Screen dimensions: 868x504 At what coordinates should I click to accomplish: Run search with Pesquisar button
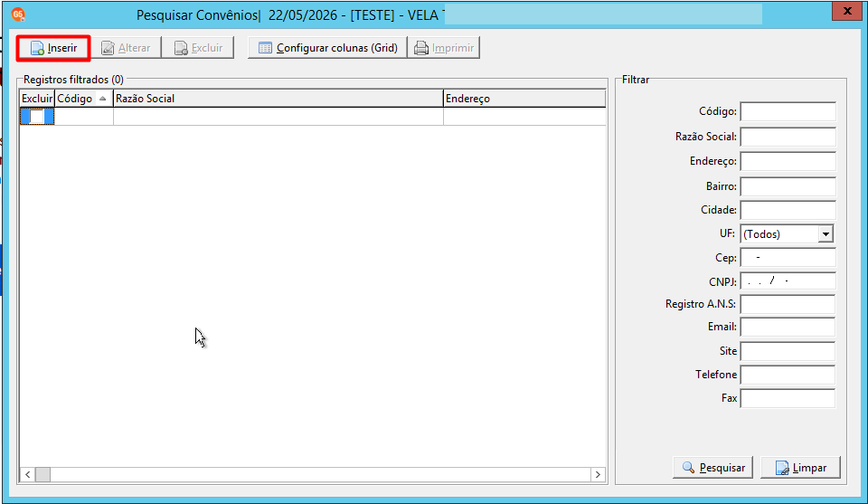point(713,468)
